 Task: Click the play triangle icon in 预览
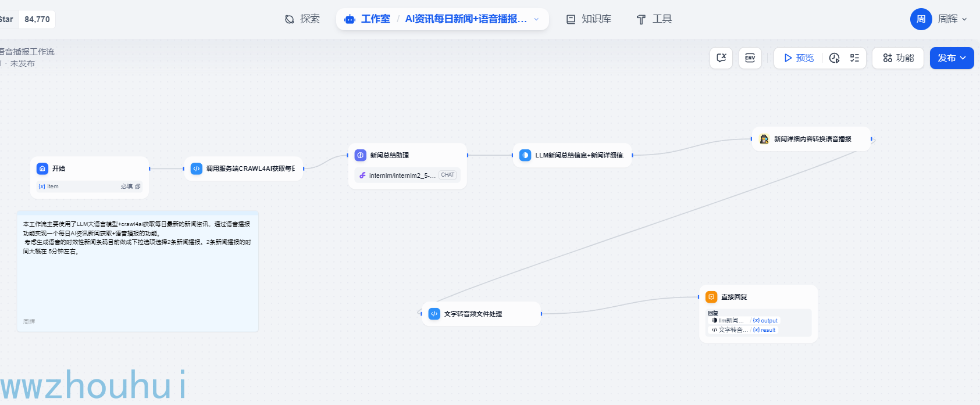pos(788,58)
